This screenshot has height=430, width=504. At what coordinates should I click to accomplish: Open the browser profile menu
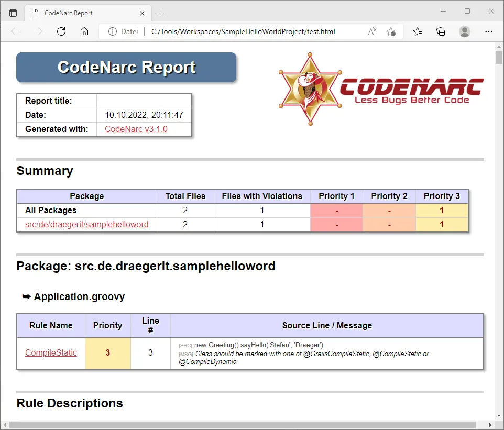click(465, 31)
